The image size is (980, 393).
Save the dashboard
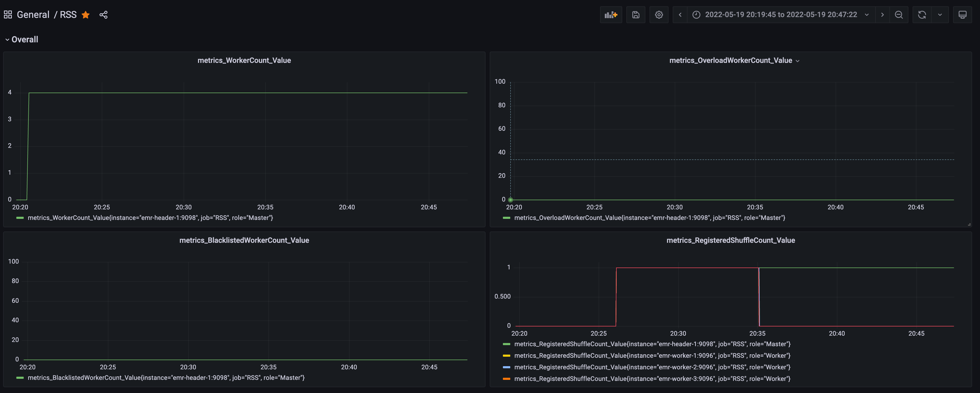636,15
